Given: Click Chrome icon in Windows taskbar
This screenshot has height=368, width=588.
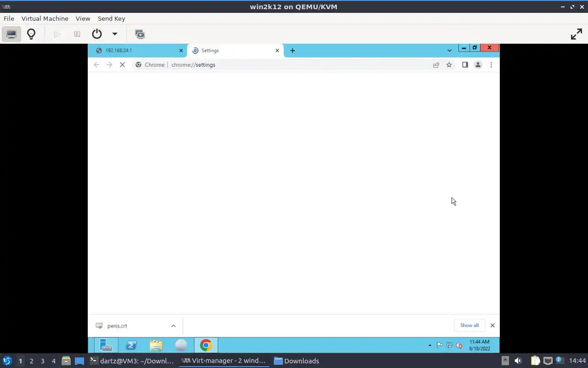Looking at the screenshot, I should coord(206,345).
